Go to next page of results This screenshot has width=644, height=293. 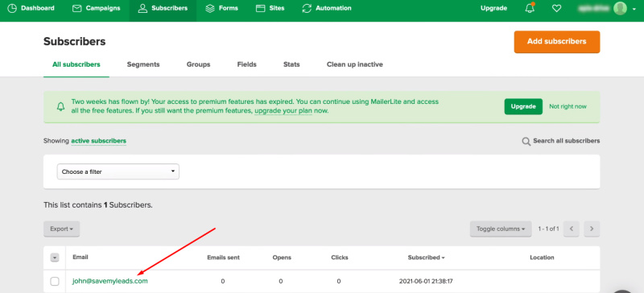point(592,229)
